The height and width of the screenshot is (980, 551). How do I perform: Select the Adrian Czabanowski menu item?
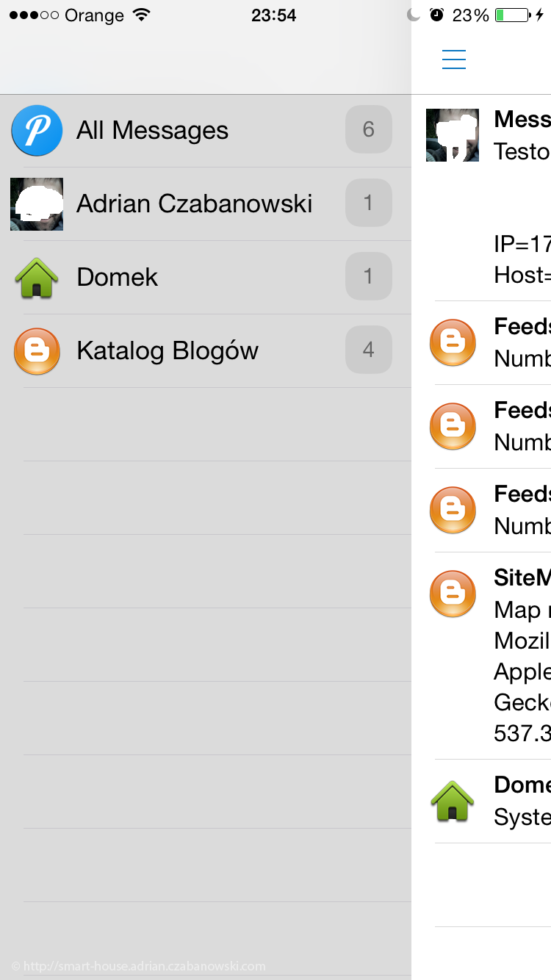click(x=206, y=204)
